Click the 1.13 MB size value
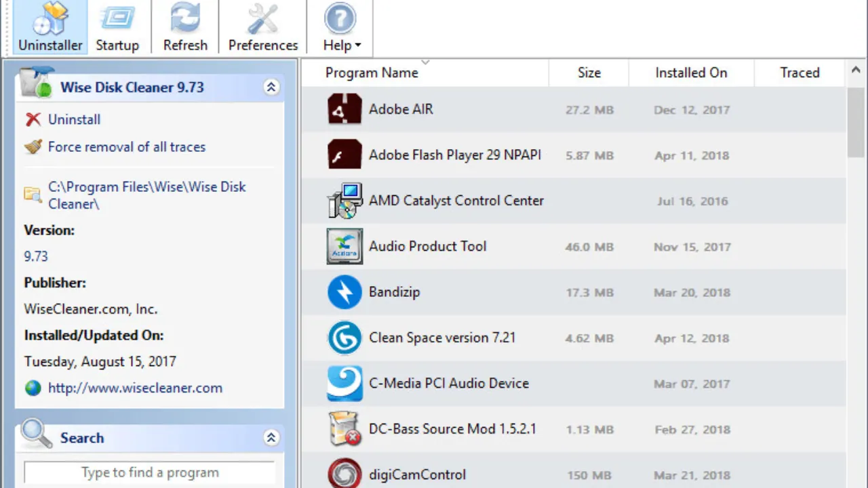Image resolution: width=868 pixels, height=488 pixels. [x=589, y=430]
